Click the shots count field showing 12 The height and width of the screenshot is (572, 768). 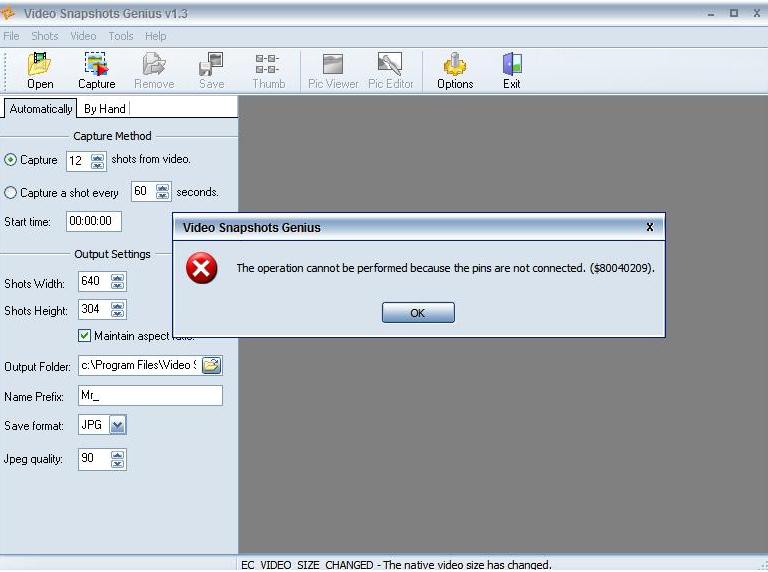[75, 161]
